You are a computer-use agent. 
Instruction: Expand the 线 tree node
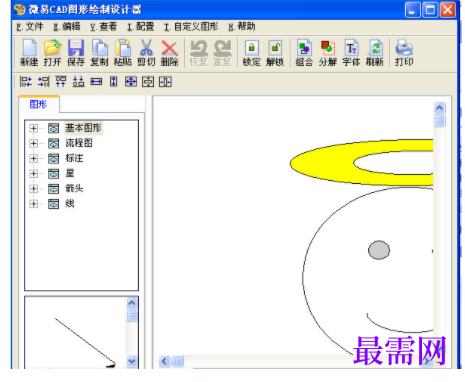(33, 204)
